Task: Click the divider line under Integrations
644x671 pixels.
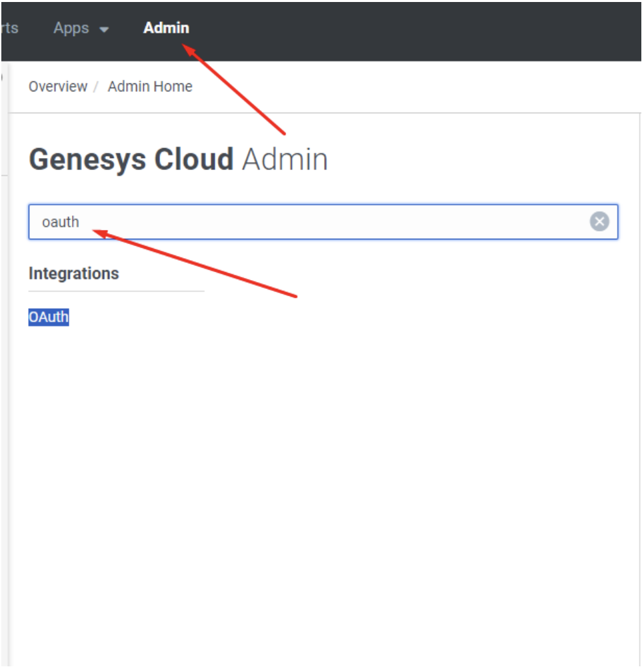Action: (116, 291)
